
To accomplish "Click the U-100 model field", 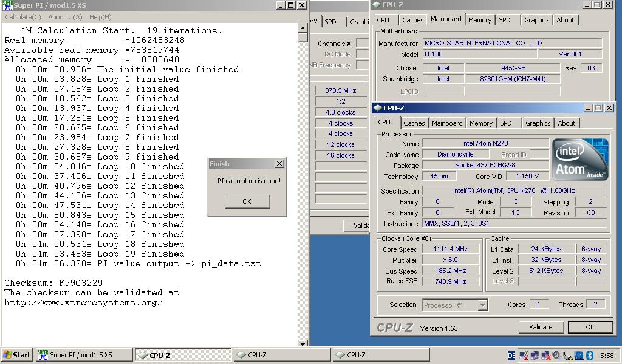I will (480, 54).
